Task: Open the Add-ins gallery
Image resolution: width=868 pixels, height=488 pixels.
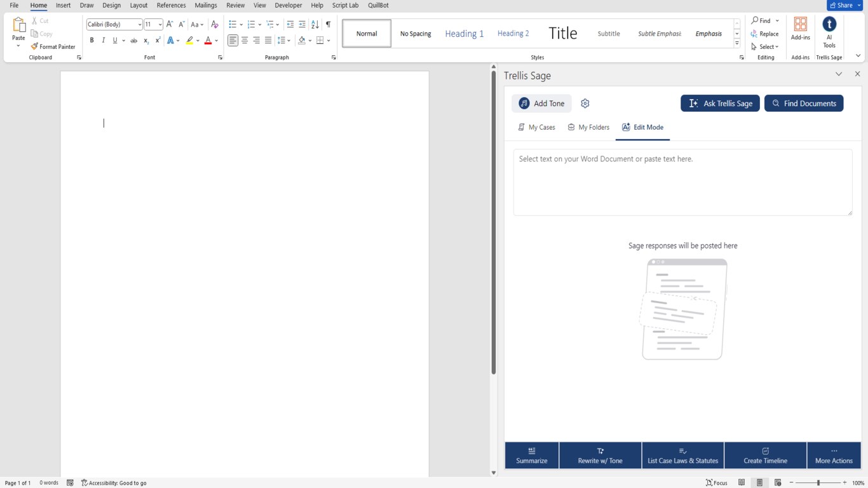Action: pyautogui.click(x=801, y=29)
